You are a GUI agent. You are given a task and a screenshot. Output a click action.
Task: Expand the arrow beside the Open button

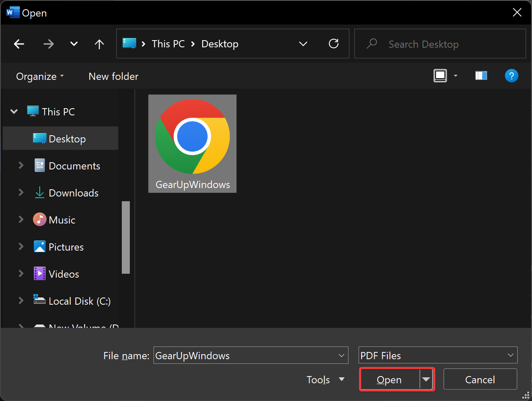[x=426, y=380]
